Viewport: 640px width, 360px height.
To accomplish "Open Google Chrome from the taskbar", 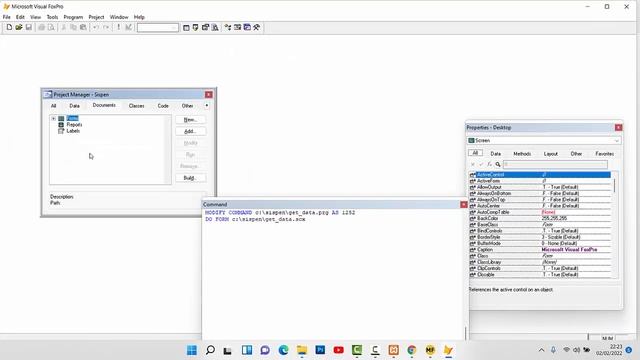I will coord(411,350).
